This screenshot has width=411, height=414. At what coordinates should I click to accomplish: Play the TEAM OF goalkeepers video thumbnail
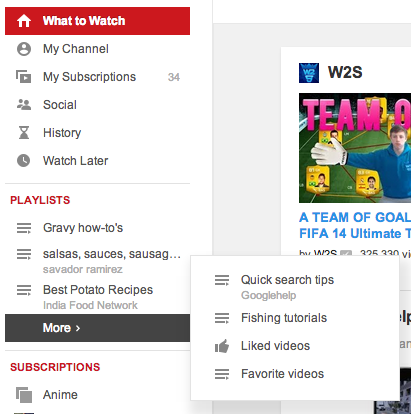(x=355, y=148)
